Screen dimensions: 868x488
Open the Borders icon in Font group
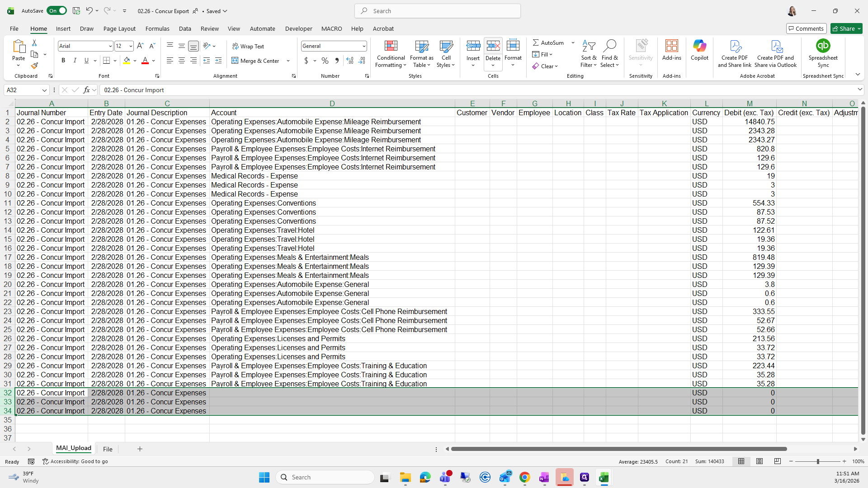(x=107, y=61)
